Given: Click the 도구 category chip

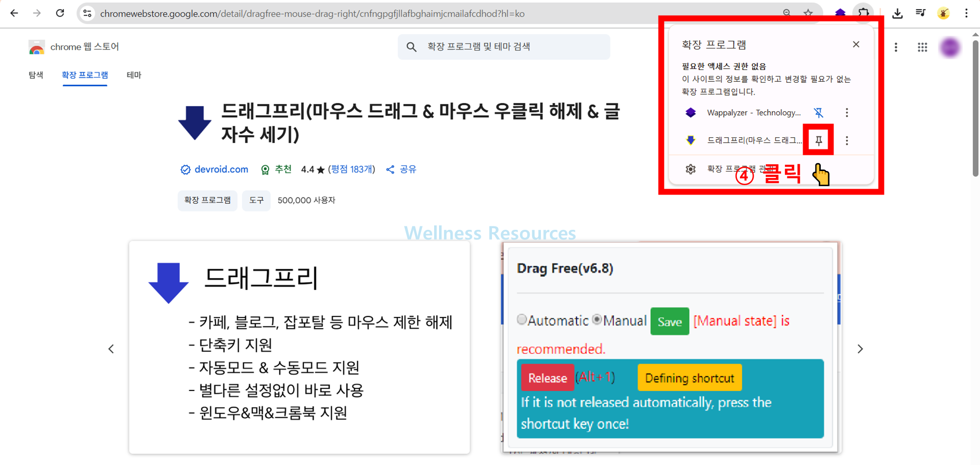Looking at the screenshot, I should (256, 200).
